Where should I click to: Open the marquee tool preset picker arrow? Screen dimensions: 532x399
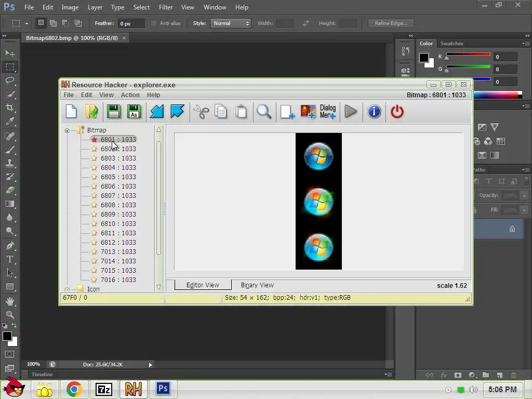click(26, 23)
